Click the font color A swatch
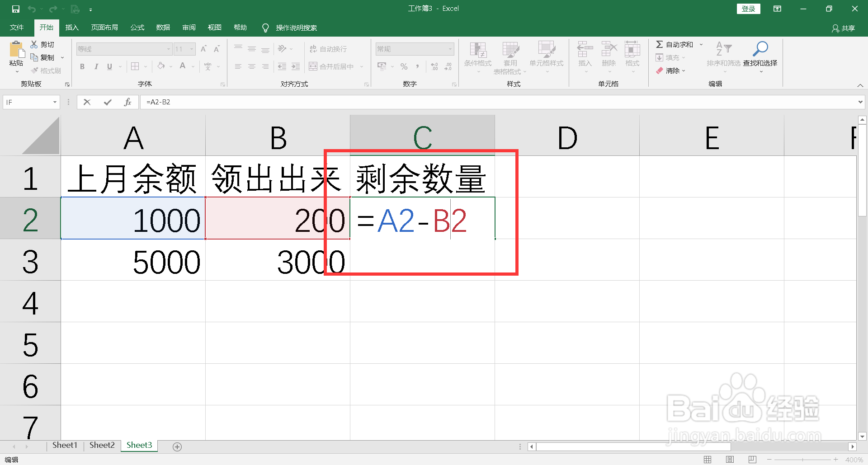This screenshot has width=868, height=465. coord(183,67)
